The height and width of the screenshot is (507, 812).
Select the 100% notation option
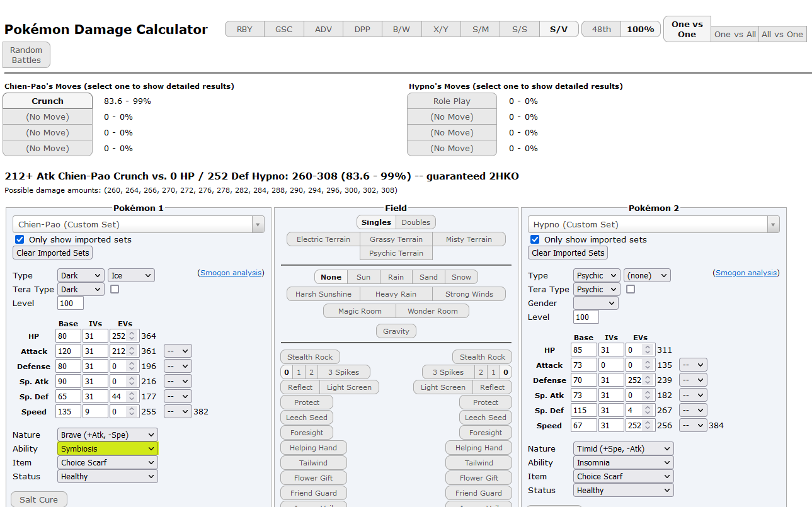coord(641,29)
